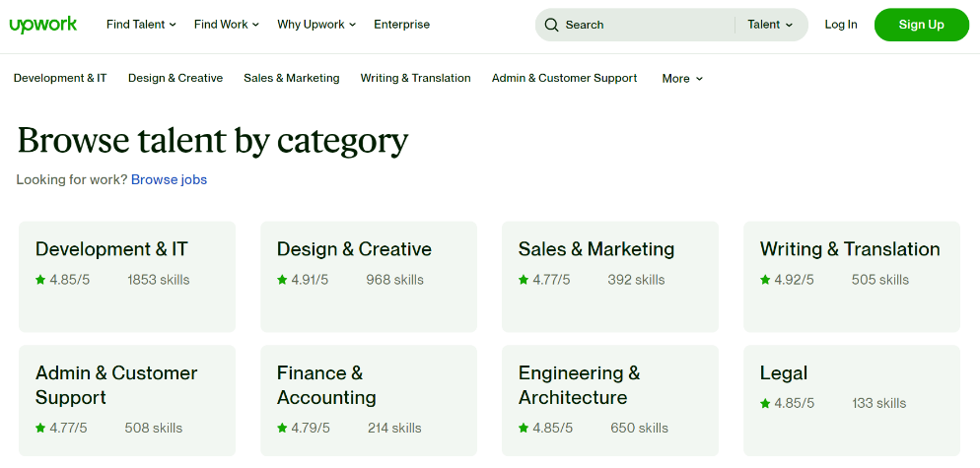Click the star icon in Development & IT card

(40, 280)
